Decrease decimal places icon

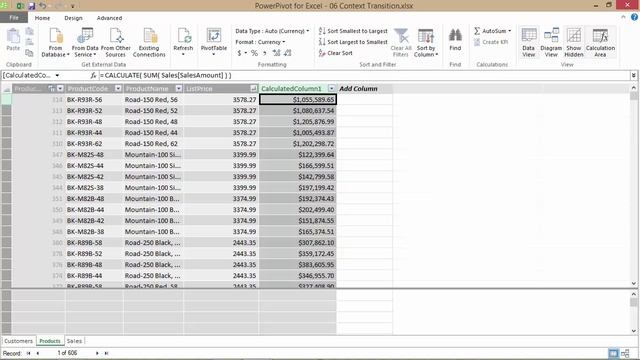click(x=287, y=53)
